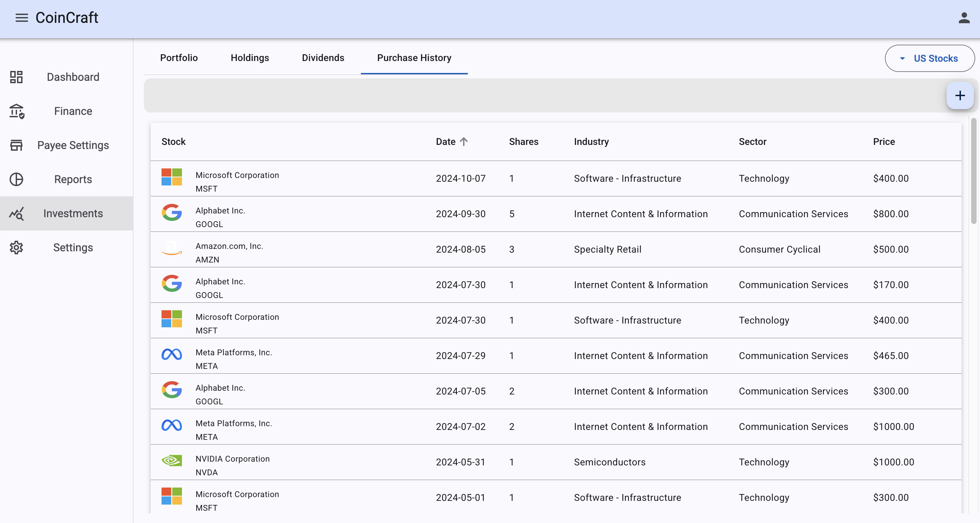Click Google logo in 2024-09-30 row

point(172,212)
